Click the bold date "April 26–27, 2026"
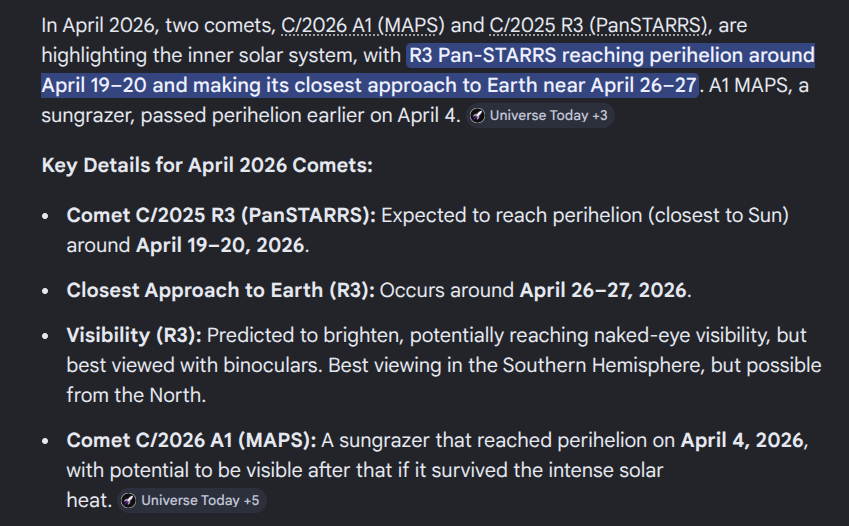849x526 pixels. pos(603,290)
